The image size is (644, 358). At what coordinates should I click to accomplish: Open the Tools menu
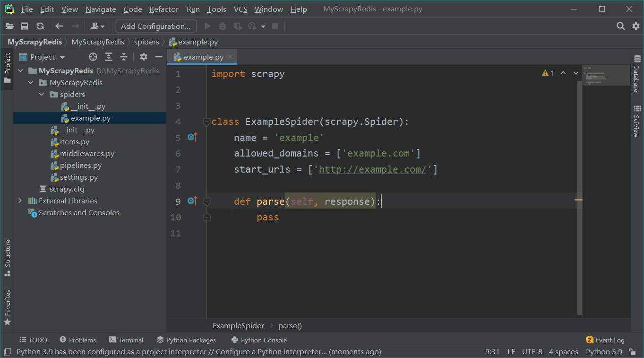pos(217,9)
